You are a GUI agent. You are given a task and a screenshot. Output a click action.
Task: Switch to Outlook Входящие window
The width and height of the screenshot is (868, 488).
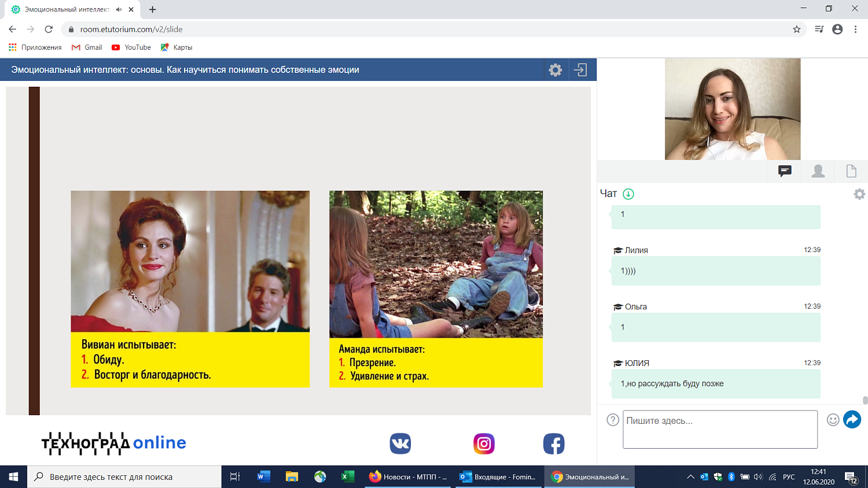(x=499, y=477)
